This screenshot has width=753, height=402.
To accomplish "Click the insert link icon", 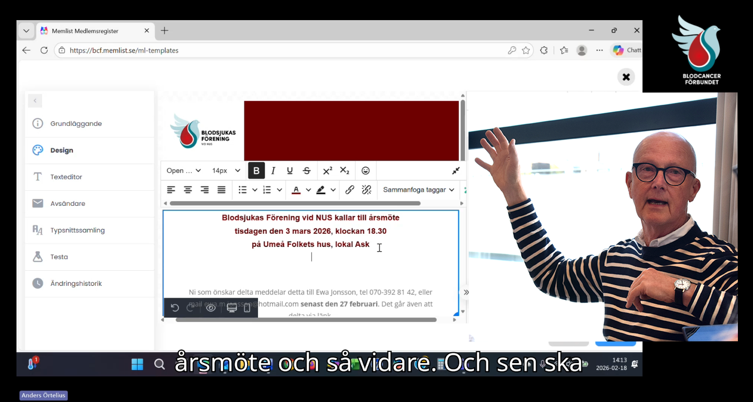I will click(x=349, y=190).
